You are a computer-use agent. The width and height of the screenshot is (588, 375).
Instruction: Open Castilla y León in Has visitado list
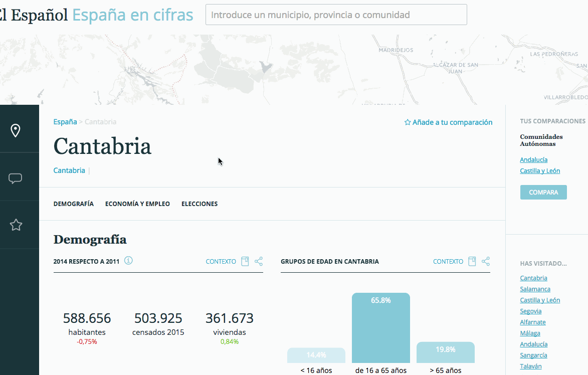pyautogui.click(x=539, y=300)
